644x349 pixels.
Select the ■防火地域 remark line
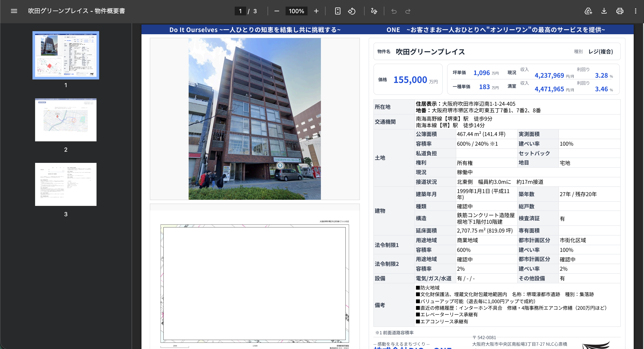pyautogui.click(x=428, y=288)
